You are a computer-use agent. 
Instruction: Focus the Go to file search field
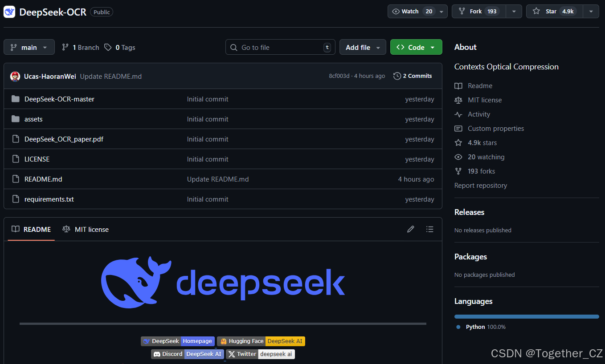(x=280, y=47)
